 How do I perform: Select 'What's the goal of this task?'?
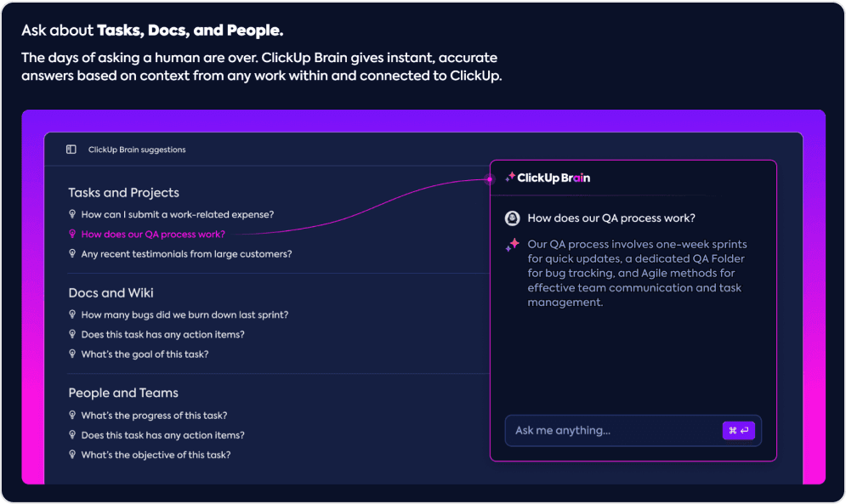click(x=145, y=354)
